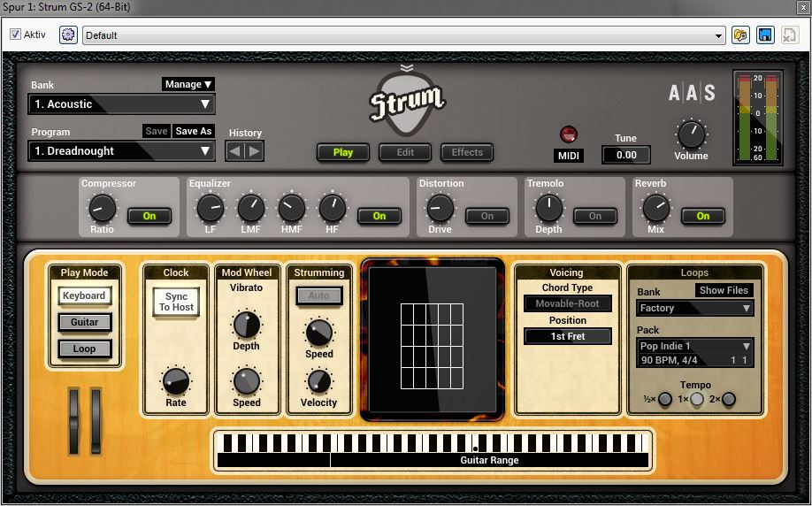Toggle the Aktiv checkbox
The width and height of the screenshot is (812, 506).
tap(16, 34)
